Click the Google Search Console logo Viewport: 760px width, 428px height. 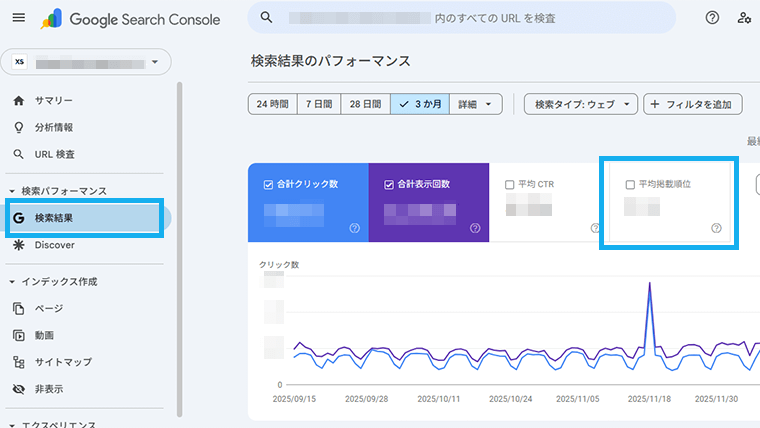click(x=130, y=19)
